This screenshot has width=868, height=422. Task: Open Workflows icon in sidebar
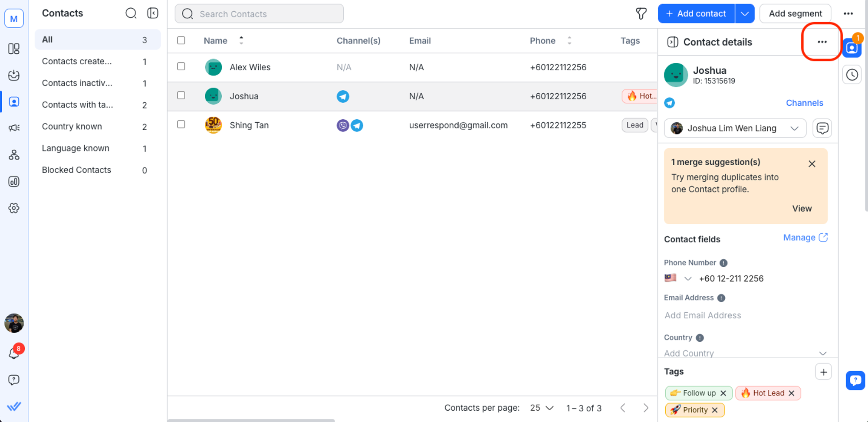point(14,155)
